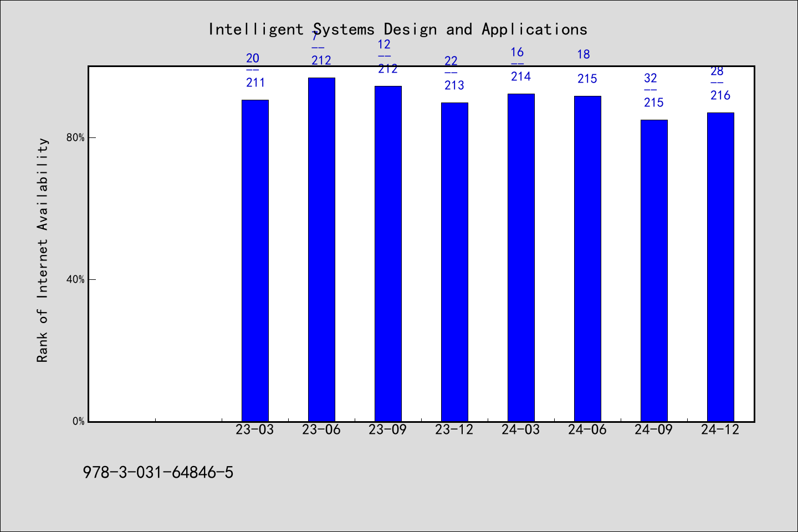The image size is (798, 532).
Task: Click the x-axis label 24-03
Action: [521, 429]
